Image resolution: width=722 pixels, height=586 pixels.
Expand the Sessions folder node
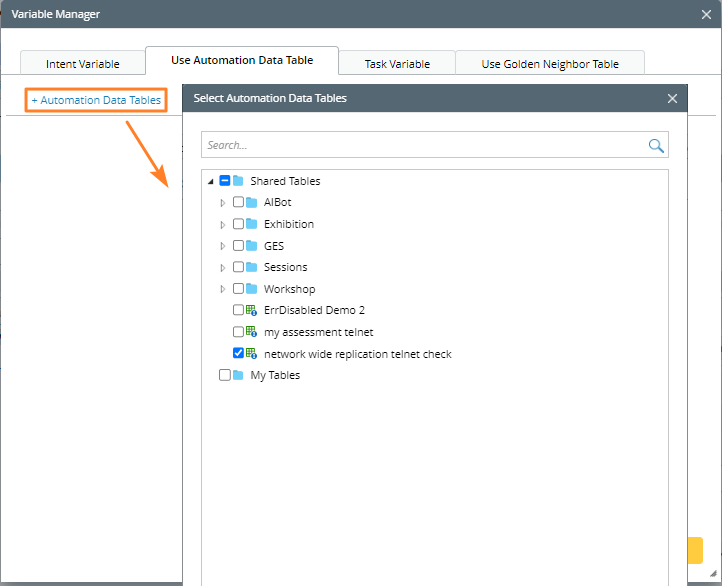223,267
